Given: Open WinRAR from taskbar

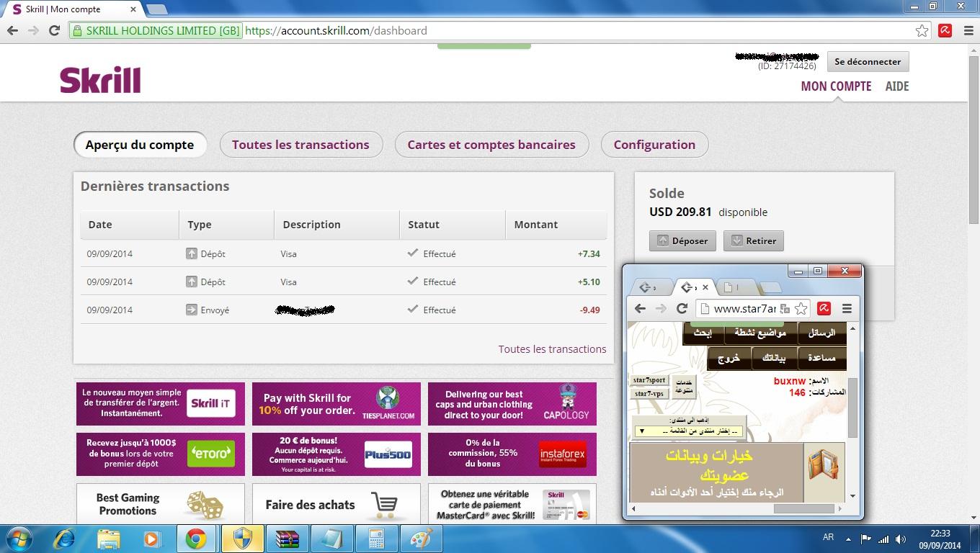Looking at the screenshot, I should coord(286,539).
